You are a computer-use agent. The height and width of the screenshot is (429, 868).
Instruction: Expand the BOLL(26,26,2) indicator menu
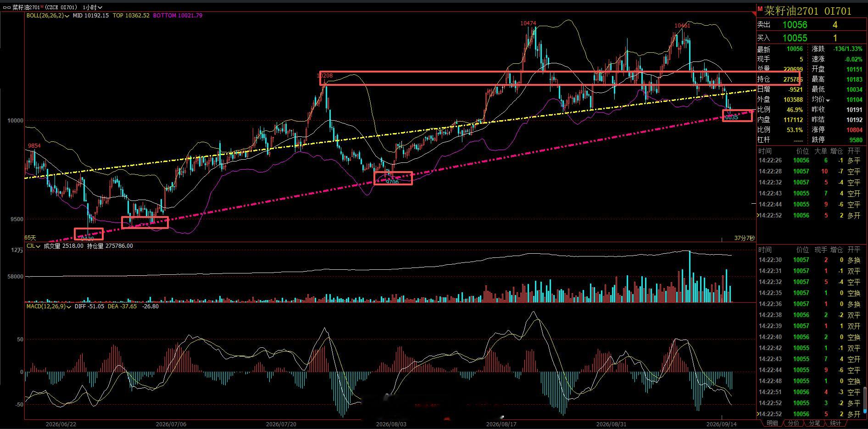tap(48, 16)
